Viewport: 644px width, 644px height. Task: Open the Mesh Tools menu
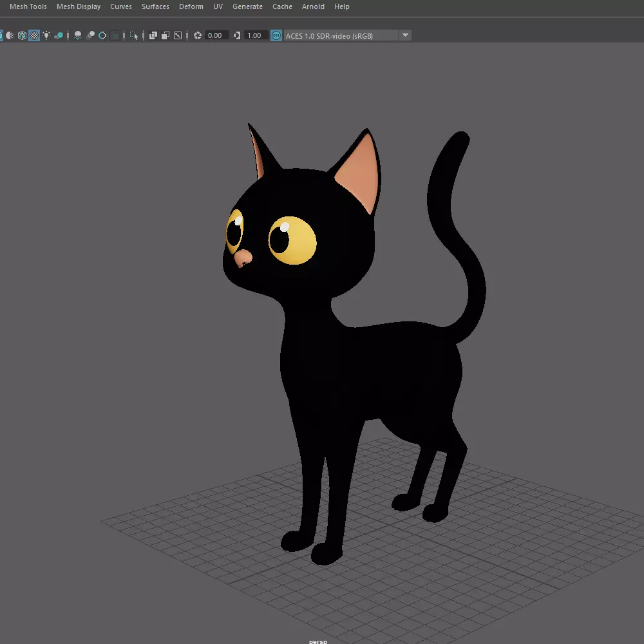[x=28, y=6]
